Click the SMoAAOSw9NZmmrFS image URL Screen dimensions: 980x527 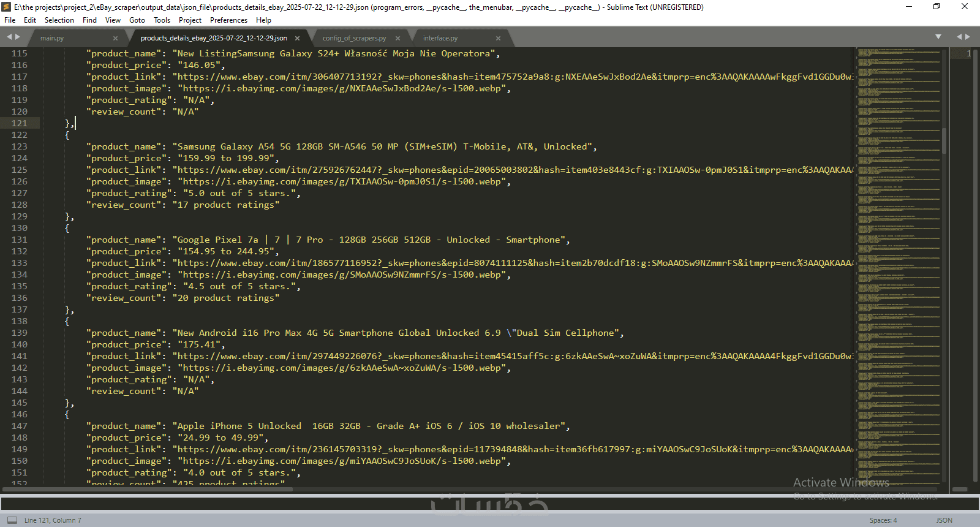[x=342, y=275]
